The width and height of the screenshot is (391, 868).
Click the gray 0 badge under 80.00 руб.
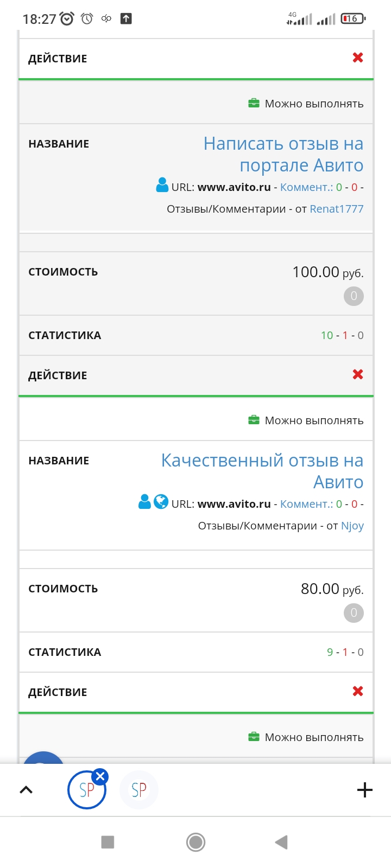[354, 613]
